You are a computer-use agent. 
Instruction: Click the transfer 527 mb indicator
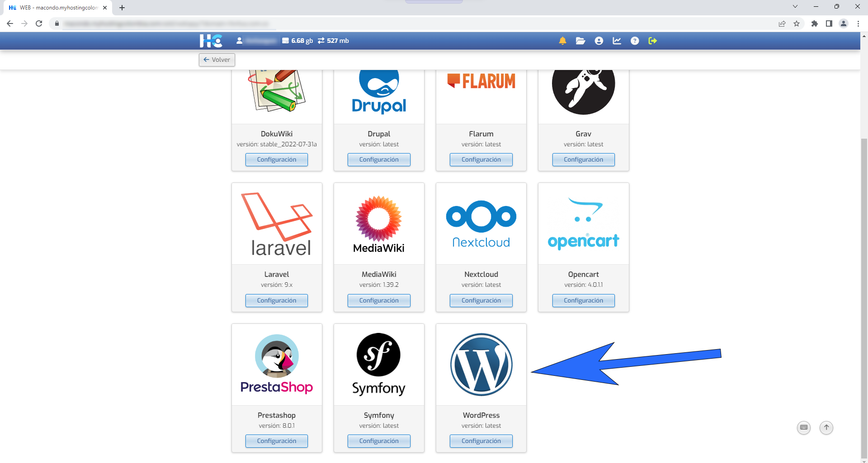click(333, 41)
